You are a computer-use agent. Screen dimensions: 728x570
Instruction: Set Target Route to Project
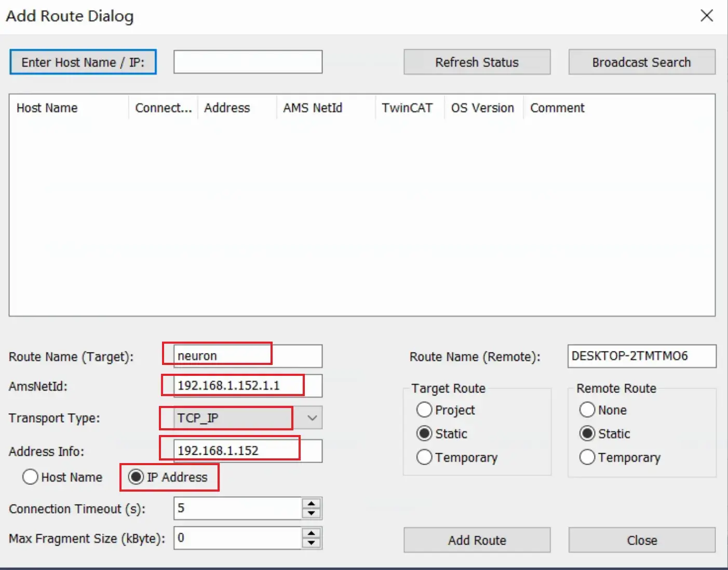(424, 410)
